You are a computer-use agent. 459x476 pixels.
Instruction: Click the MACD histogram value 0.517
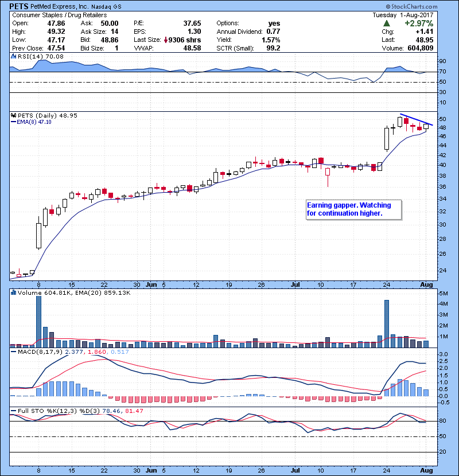(120, 352)
